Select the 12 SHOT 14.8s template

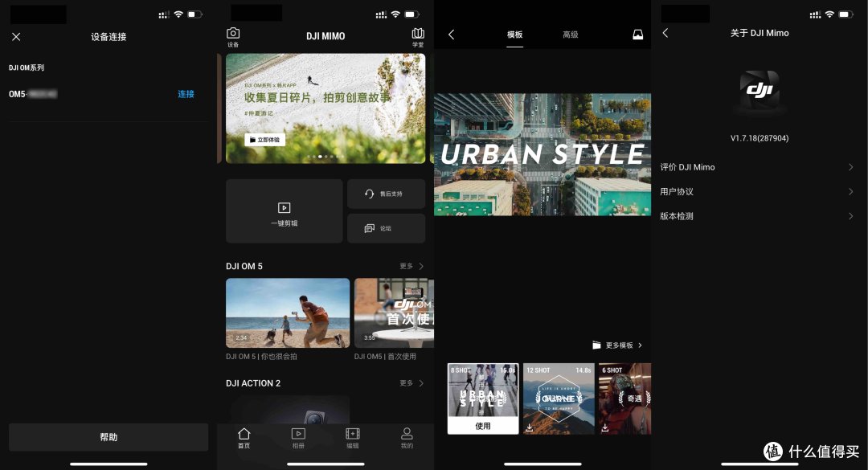tap(559, 398)
